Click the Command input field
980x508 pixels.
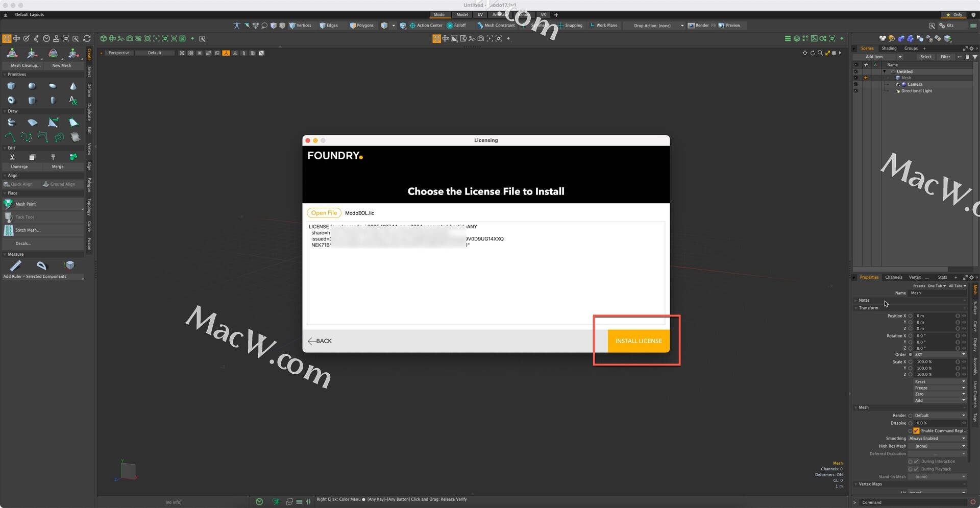(x=914, y=502)
